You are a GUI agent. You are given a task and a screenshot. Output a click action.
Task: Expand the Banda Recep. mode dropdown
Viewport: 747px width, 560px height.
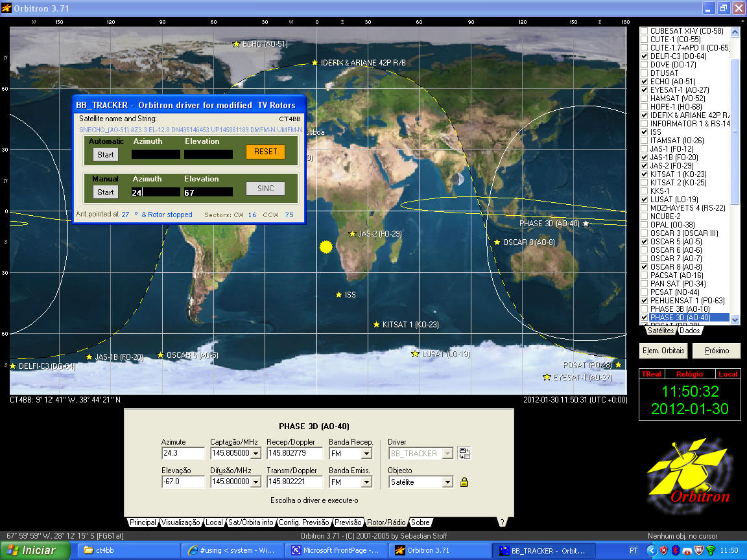click(366, 453)
